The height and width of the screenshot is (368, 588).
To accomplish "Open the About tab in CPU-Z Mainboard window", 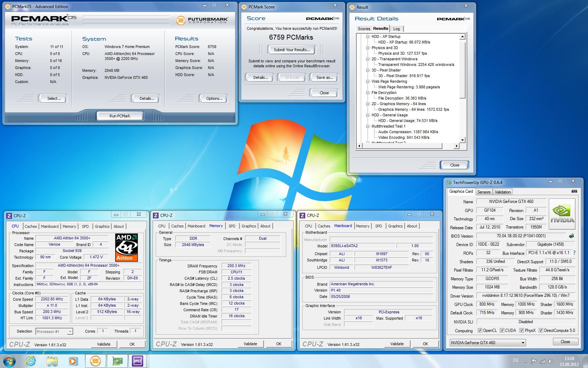I will 412,226.
